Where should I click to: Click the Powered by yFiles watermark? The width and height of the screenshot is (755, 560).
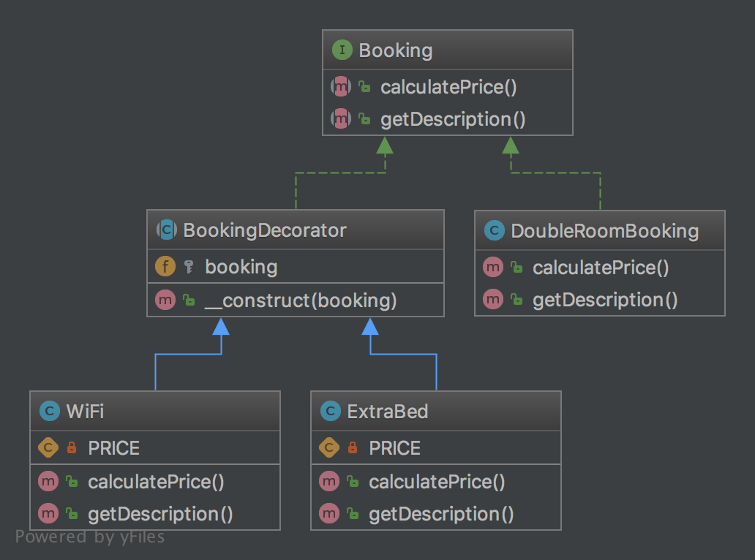click(x=90, y=537)
